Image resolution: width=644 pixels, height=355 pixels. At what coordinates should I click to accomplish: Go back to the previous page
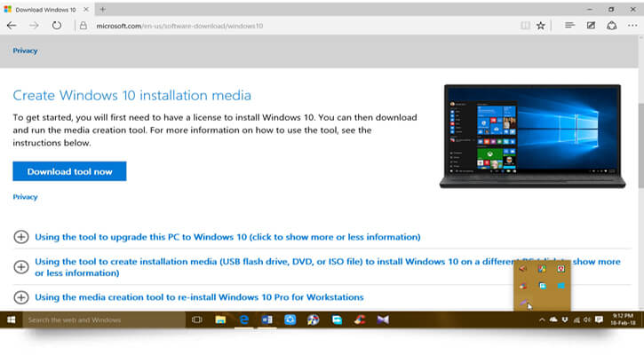pos(12,26)
